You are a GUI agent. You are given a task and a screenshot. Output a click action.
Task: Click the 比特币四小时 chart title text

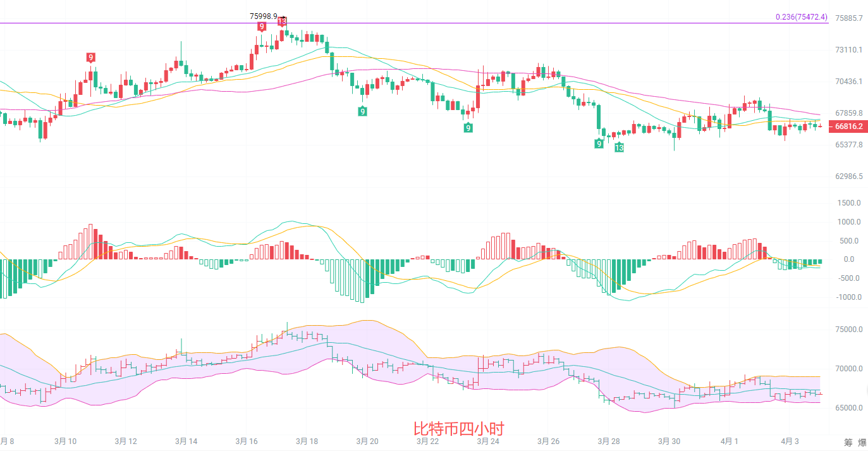pyautogui.click(x=458, y=429)
